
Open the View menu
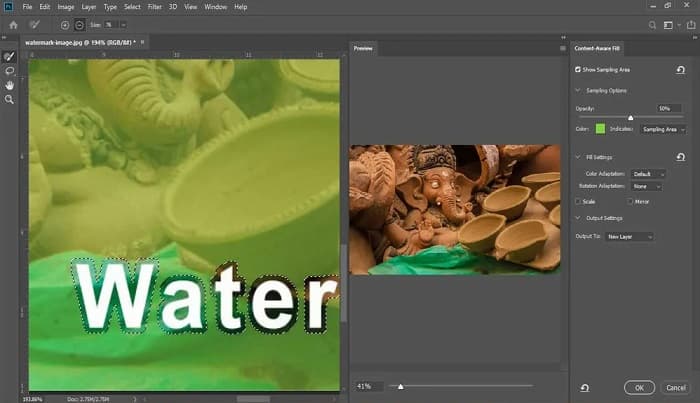191,7
